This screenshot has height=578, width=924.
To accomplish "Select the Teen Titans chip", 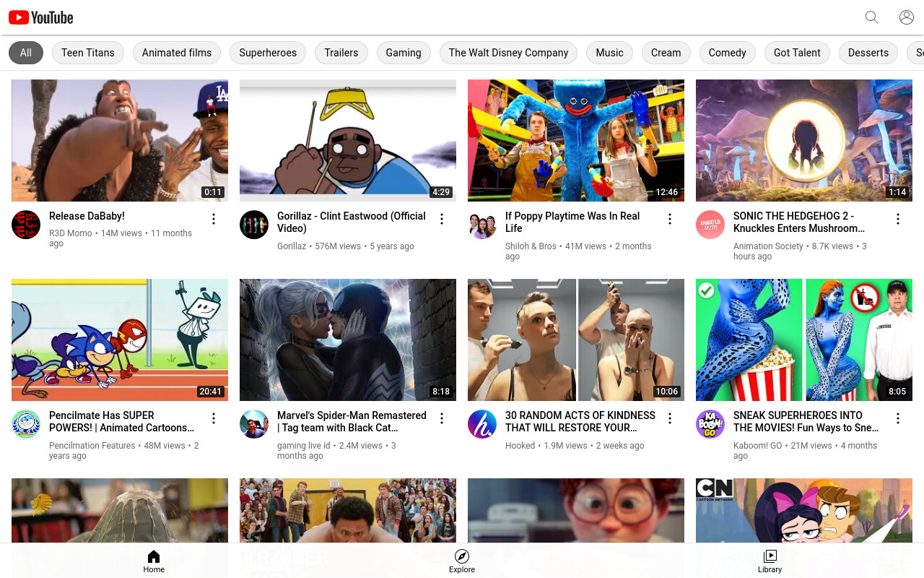I will [x=88, y=53].
